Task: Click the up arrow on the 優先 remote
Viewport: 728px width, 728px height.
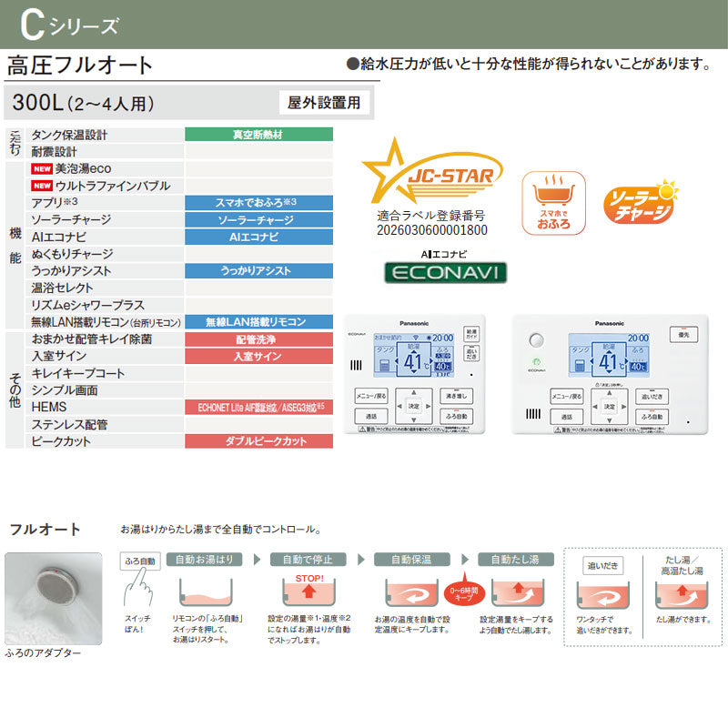Action: click(x=610, y=393)
